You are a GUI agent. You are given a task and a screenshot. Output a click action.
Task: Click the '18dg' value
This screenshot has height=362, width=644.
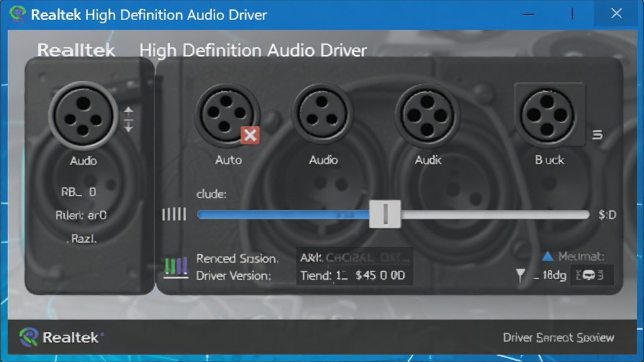coord(555,275)
